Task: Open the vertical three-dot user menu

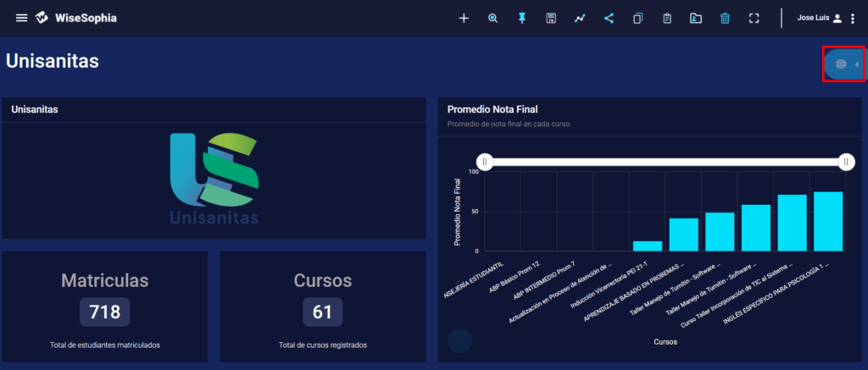Action: pos(853,19)
